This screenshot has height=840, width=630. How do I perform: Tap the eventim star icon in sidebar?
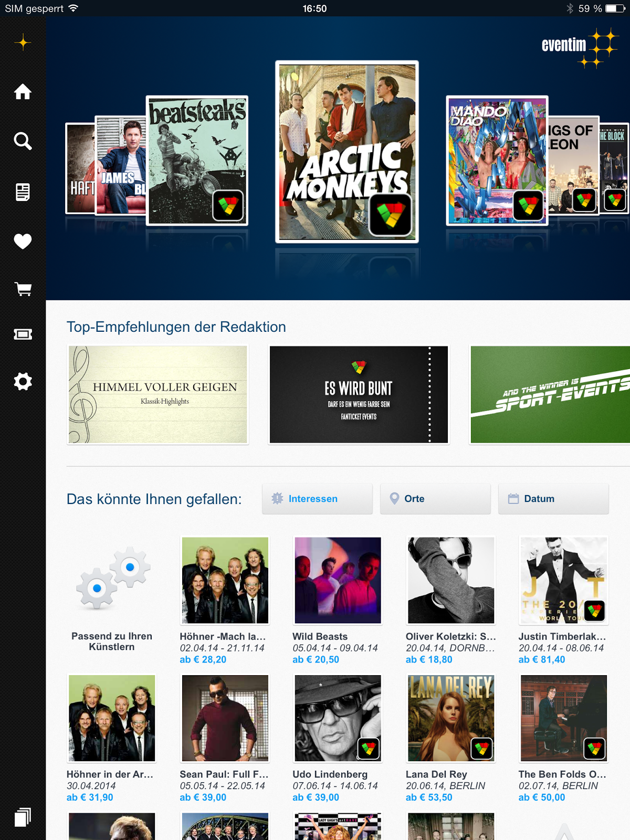coord(23,43)
